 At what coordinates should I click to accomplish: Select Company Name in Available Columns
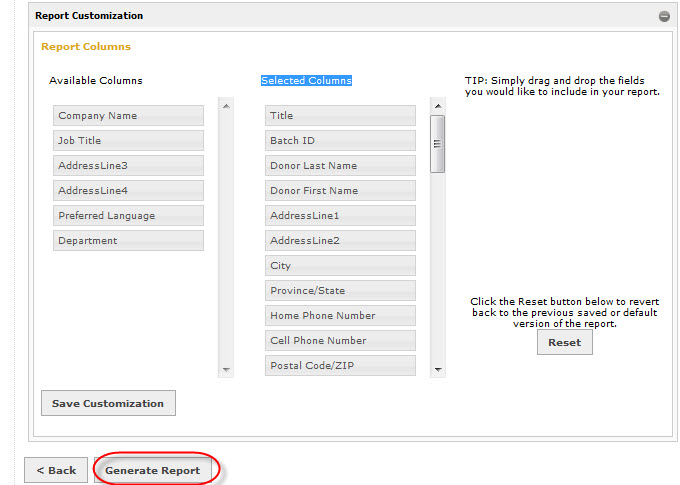128,116
